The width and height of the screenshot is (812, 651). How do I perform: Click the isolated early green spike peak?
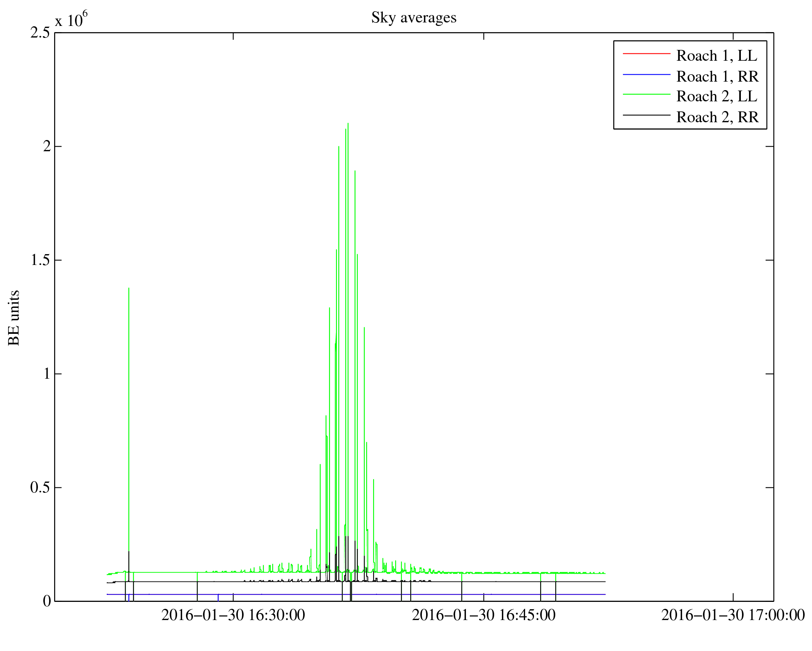point(129,289)
